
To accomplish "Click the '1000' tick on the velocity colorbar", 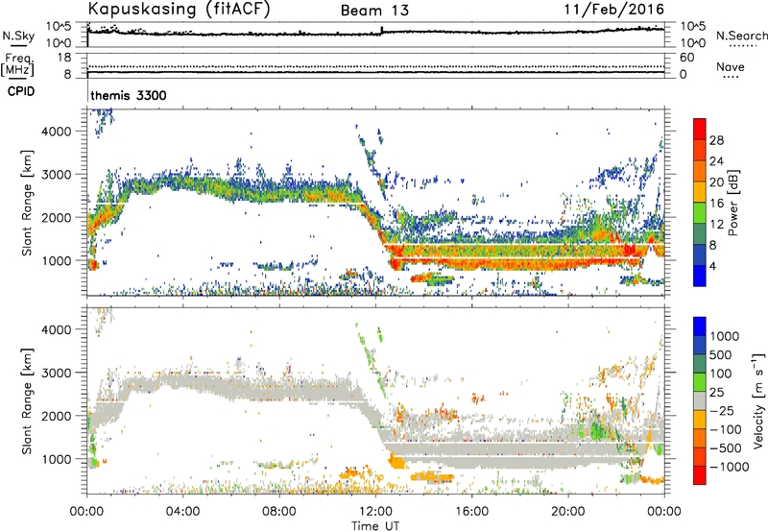I will (x=725, y=336).
